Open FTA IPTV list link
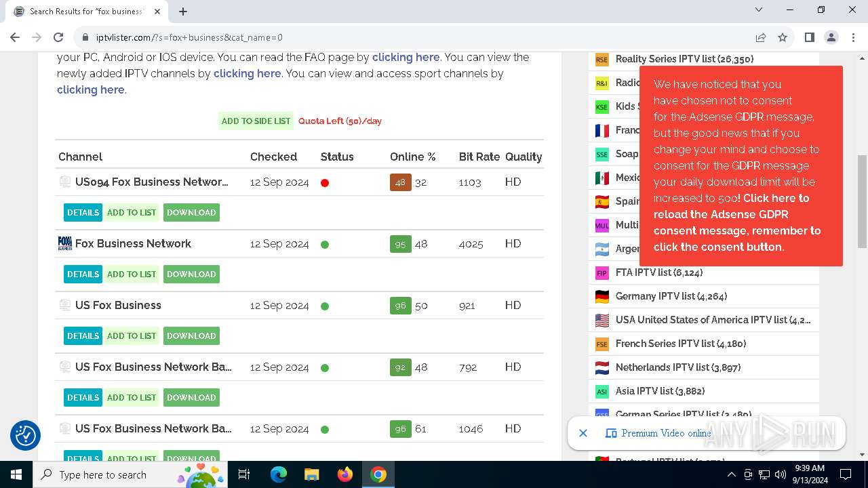The image size is (868, 488). (658, 272)
